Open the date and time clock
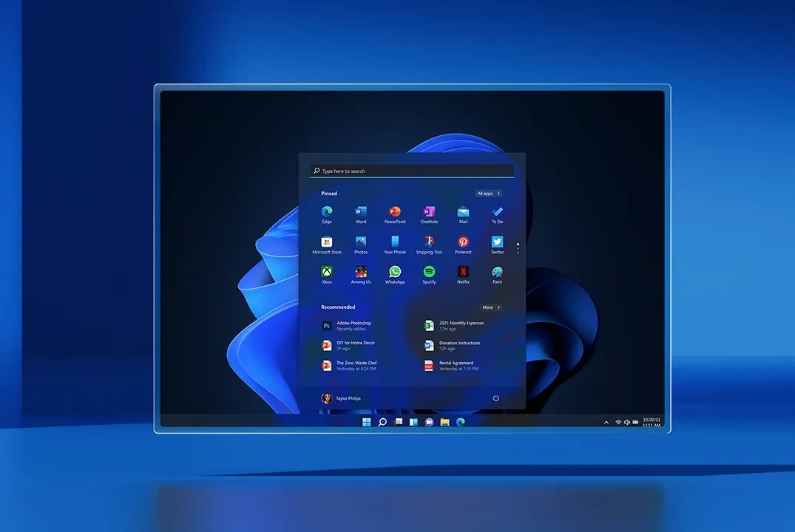This screenshot has height=532, width=795. click(x=652, y=423)
